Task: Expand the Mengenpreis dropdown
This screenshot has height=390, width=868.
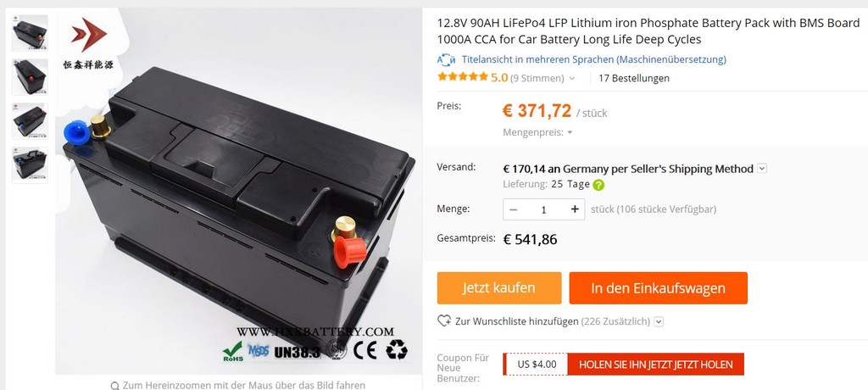Action: pyautogui.click(x=570, y=132)
